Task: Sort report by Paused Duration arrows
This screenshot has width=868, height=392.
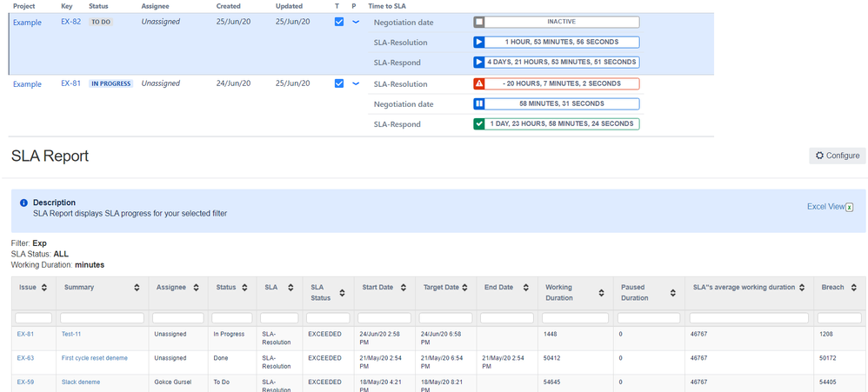Action: [672, 293]
